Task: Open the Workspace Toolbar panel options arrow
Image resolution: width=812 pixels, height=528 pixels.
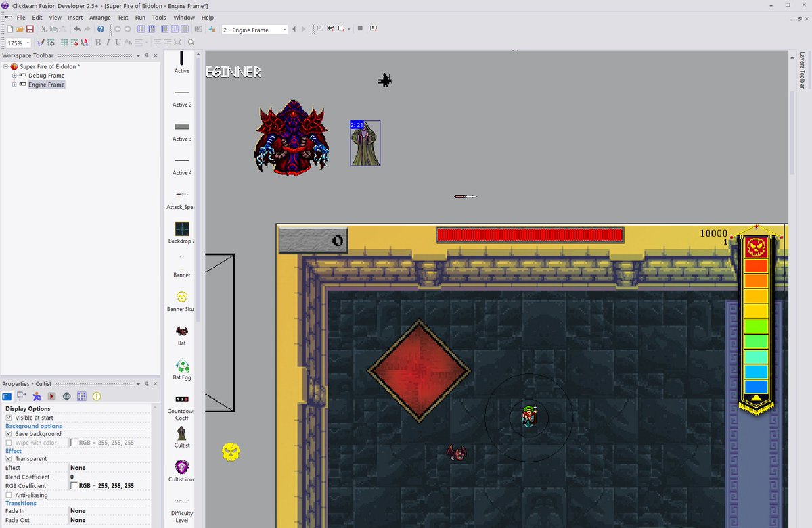Action: point(138,55)
